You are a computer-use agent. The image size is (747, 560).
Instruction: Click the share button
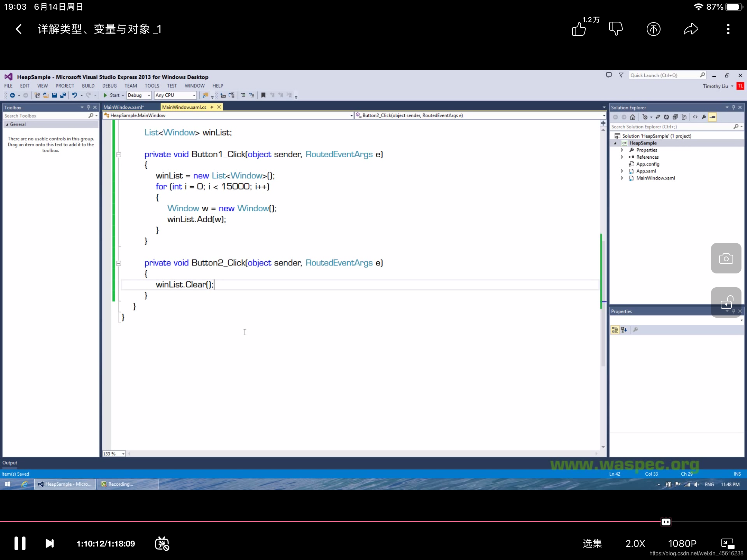point(691,28)
